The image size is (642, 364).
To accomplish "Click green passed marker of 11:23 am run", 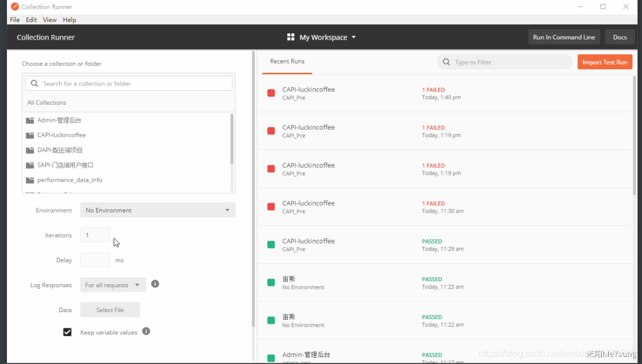I will click(x=271, y=282).
